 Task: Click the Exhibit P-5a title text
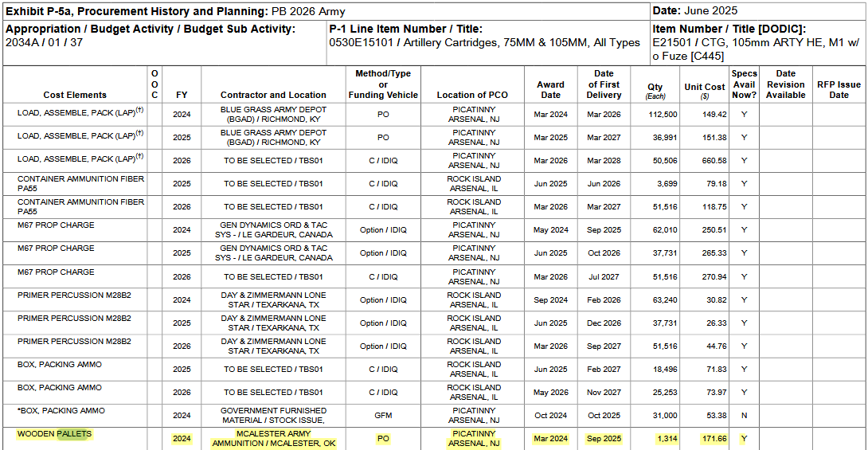pos(175,11)
